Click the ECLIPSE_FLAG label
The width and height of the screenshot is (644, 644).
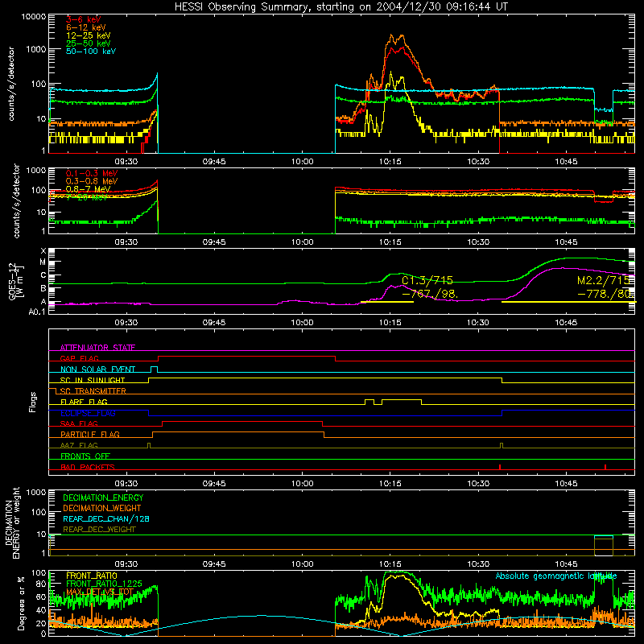pyautogui.click(x=88, y=413)
